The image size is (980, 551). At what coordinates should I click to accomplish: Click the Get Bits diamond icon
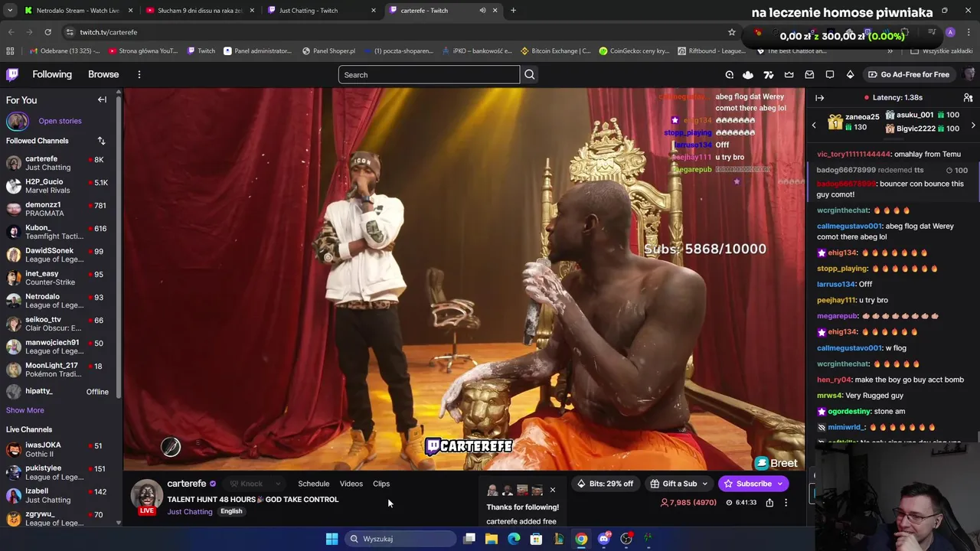pos(850,74)
